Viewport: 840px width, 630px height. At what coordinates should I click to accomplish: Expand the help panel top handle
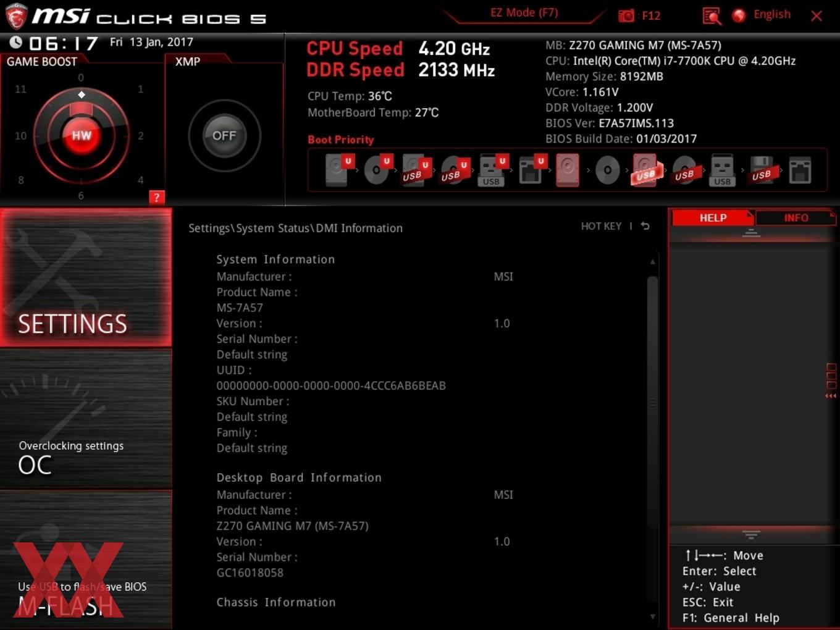(x=751, y=233)
